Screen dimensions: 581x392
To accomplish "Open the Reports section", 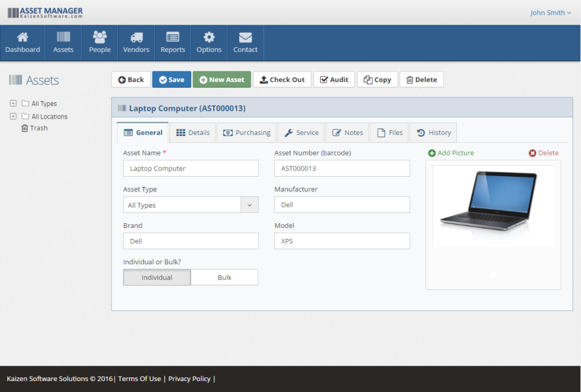I will click(172, 42).
